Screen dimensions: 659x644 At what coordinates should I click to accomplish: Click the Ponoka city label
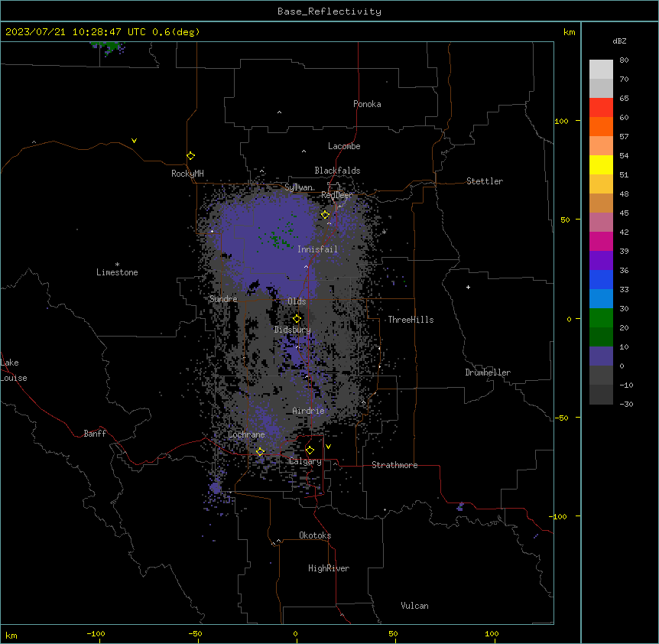tap(367, 104)
